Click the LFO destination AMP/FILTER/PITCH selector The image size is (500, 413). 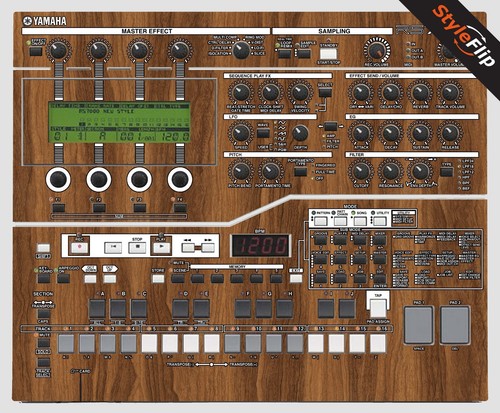(331, 126)
